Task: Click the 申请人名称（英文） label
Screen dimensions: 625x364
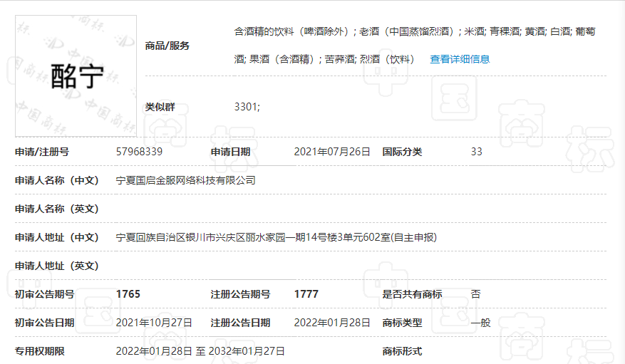Action: click(57, 209)
